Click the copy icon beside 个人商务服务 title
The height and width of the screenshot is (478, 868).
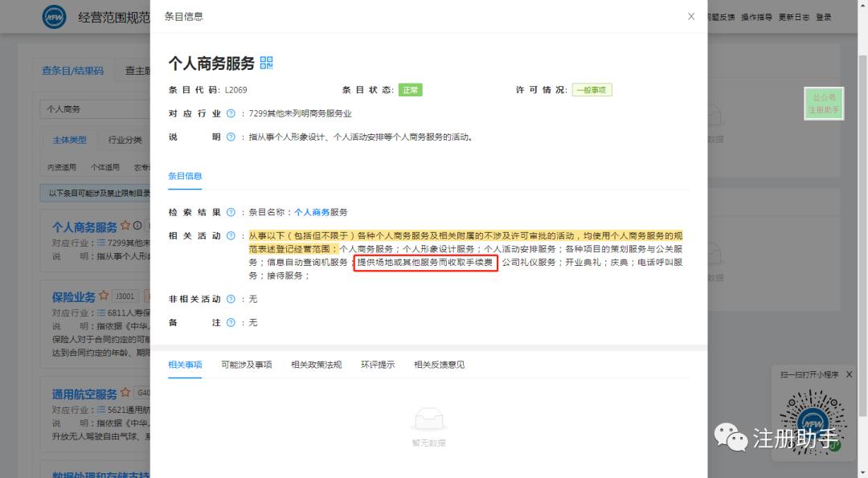coord(267,63)
